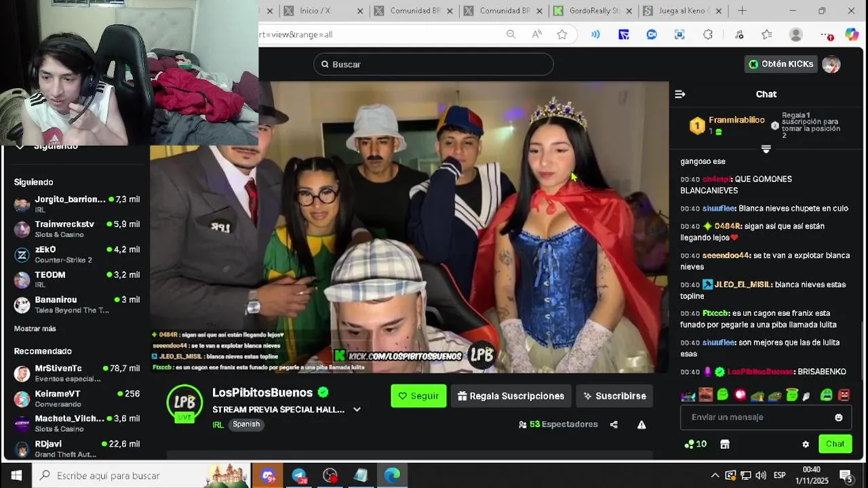Insert the pink orb emote
This screenshot has width=868, height=488.
coord(740,394)
